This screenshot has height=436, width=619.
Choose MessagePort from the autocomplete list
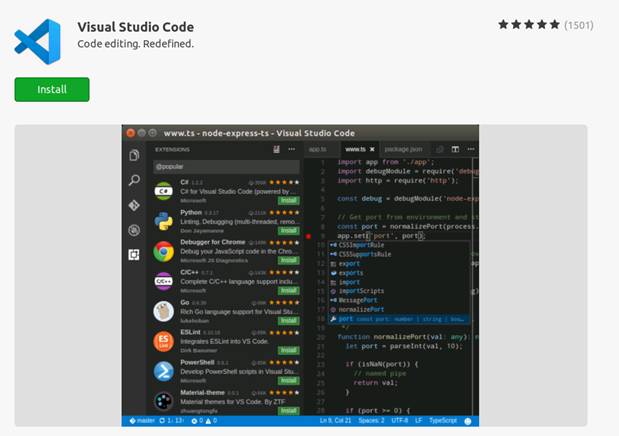(399, 300)
